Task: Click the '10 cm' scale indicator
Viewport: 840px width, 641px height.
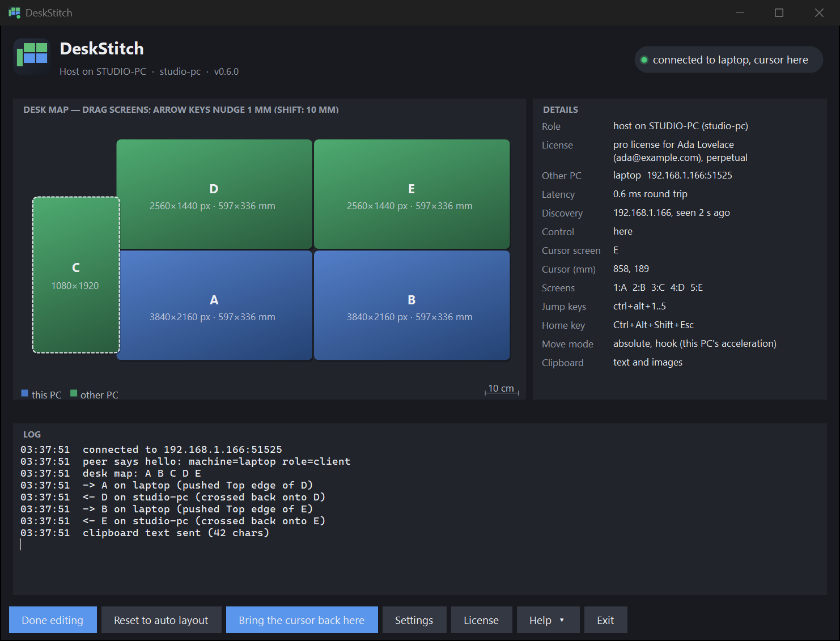Action: tap(502, 389)
